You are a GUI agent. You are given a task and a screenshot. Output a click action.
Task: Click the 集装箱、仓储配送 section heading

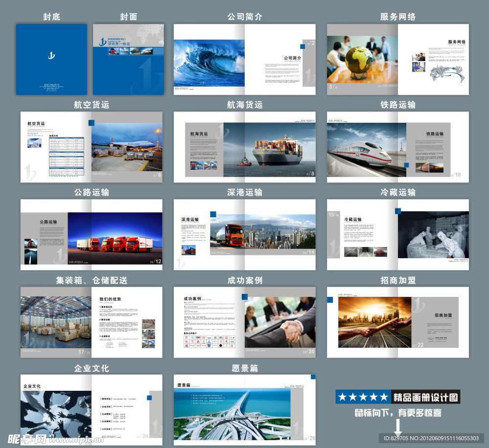[x=91, y=280]
